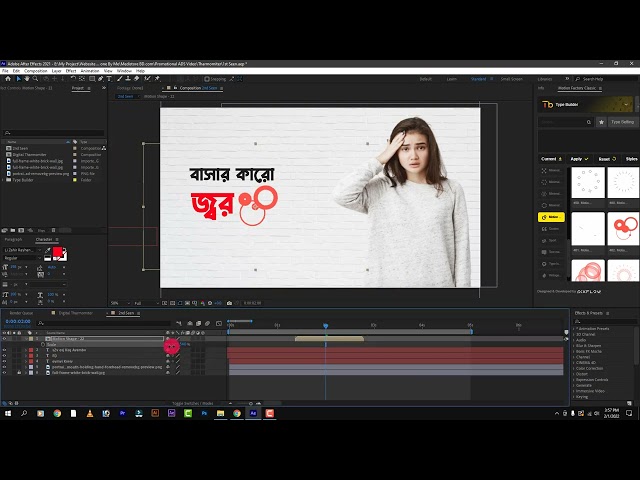This screenshot has height=480, width=640.
Task: Select the Small Screen workspace
Action: pyautogui.click(x=511, y=79)
